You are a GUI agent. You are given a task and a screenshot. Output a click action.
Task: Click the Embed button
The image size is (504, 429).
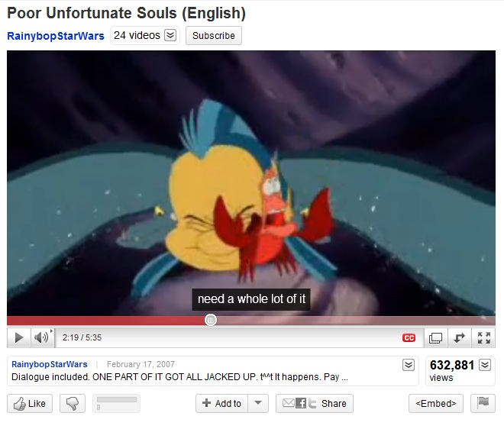(x=436, y=403)
